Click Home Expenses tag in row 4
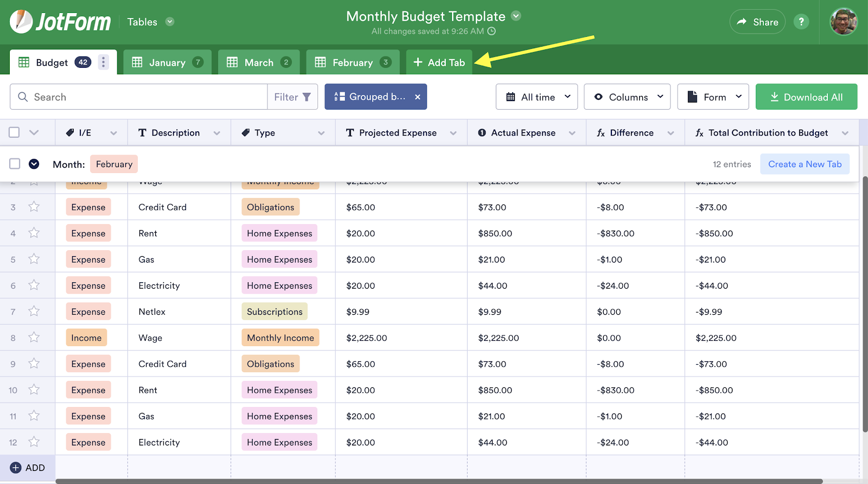 pos(279,233)
